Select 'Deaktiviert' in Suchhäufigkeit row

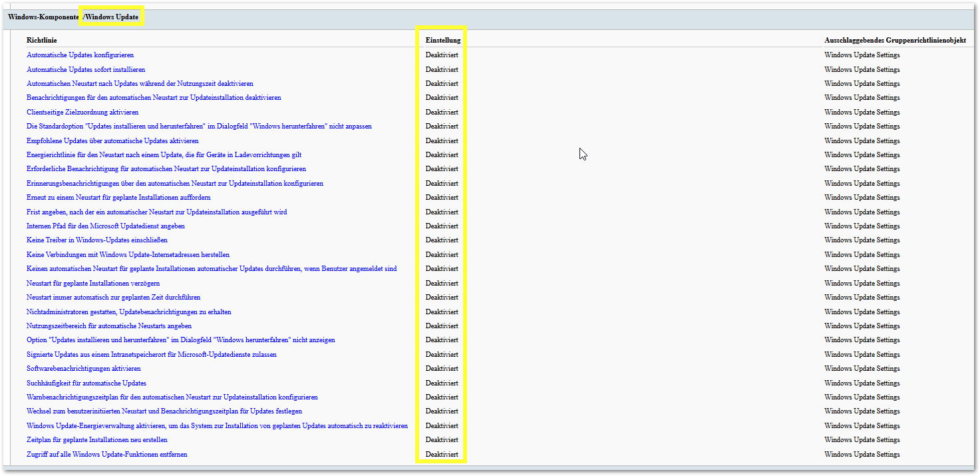coord(442,383)
